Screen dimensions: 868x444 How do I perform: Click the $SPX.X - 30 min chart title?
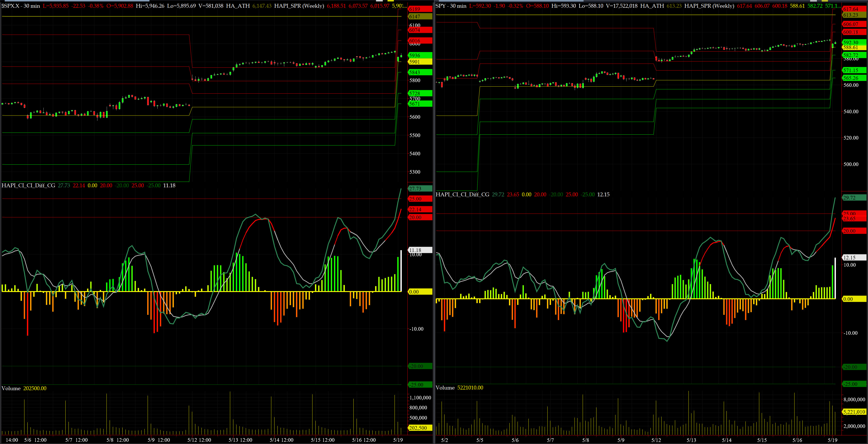[x=21, y=6]
